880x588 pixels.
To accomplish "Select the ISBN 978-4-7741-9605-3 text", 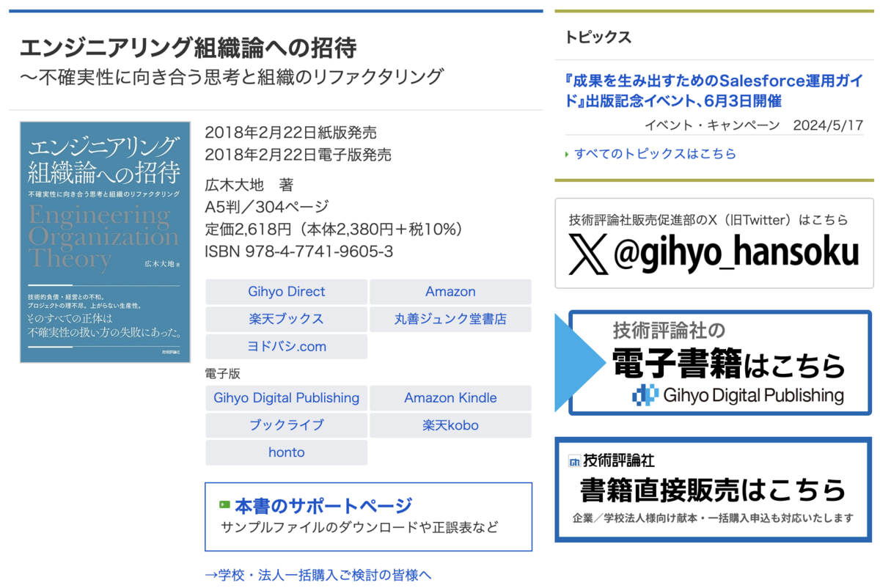I will point(298,251).
